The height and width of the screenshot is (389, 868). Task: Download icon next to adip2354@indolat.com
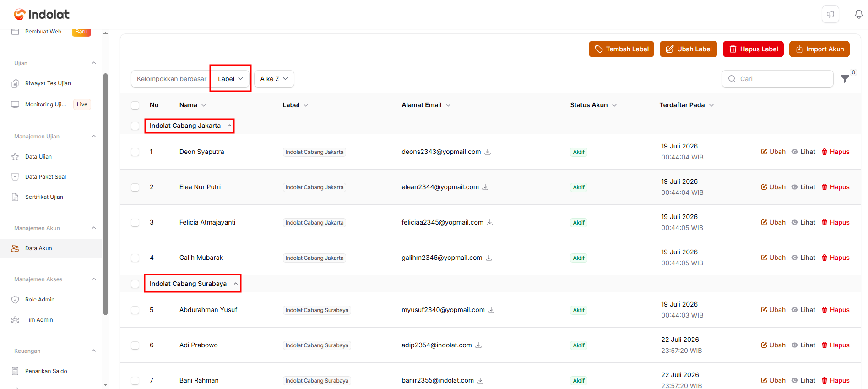(x=478, y=345)
